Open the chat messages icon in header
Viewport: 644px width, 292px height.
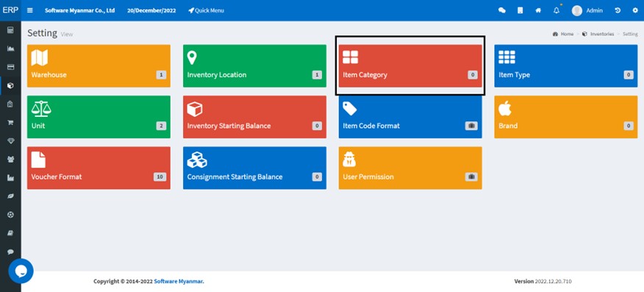[502, 11]
